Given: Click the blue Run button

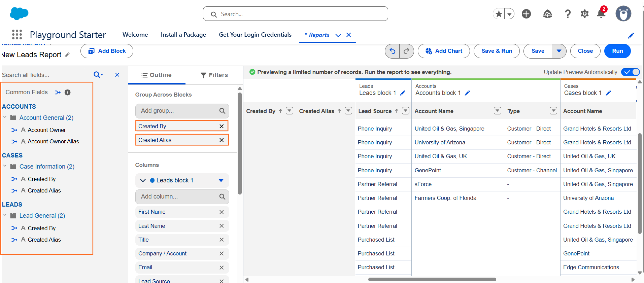Looking at the screenshot, I should 617,51.
